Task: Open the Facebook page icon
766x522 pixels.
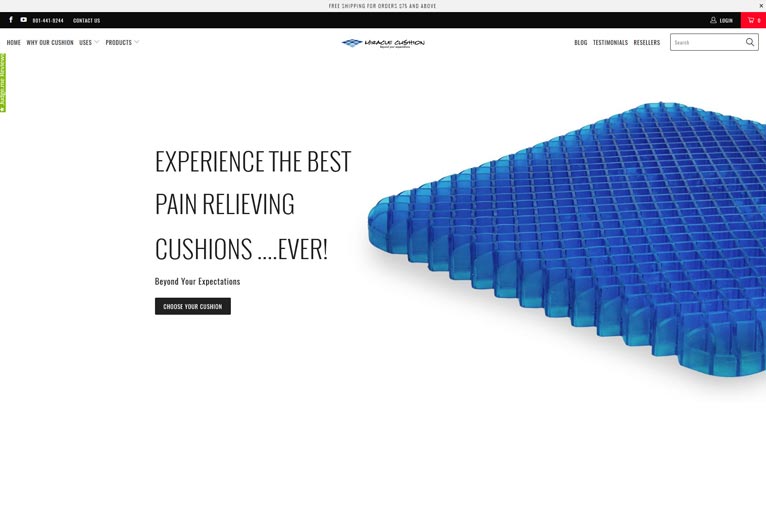Action: (x=11, y=20)
